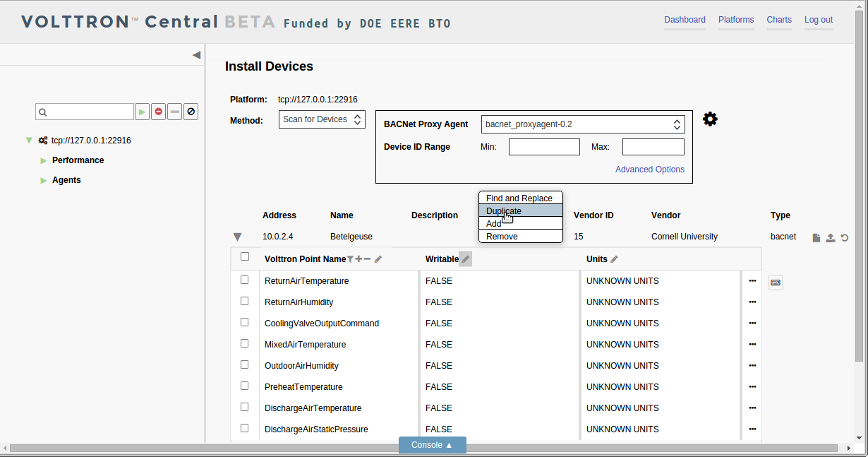Click the scrollbar right arrow at bottom
The image size is (868, 457).
click(849, 449)
